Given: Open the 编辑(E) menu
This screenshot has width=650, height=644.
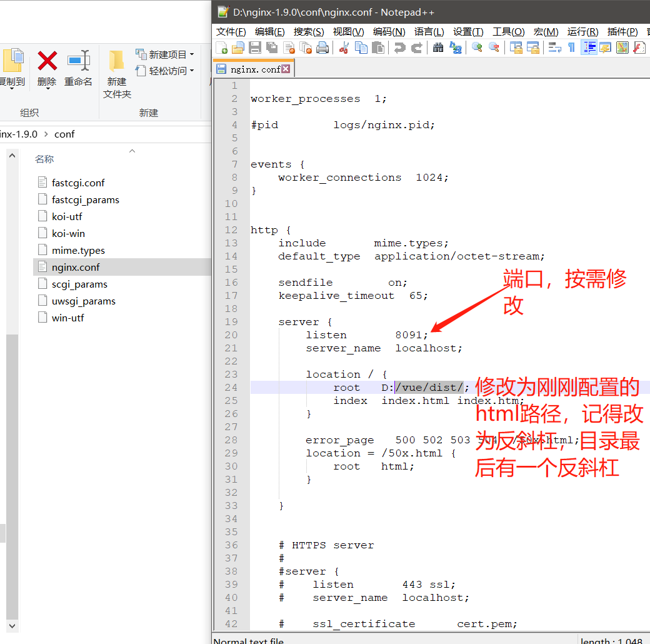Looking at the screenshot, I should tap(270, 32).
